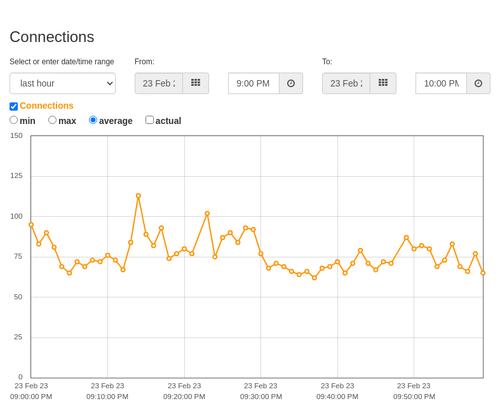Open the To date calendar picker icon
Image resolution: width=500 pixels, height=403 pixels.
coord(383,83)
